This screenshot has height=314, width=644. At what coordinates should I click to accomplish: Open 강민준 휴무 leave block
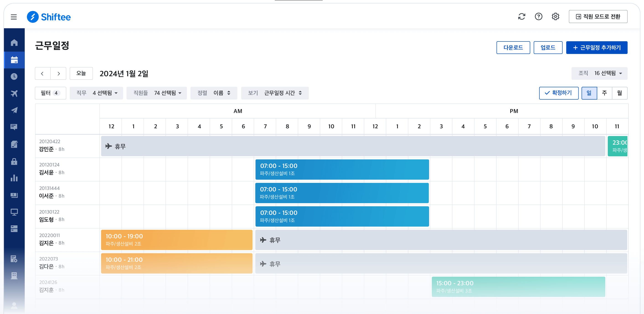click(353, 146)
